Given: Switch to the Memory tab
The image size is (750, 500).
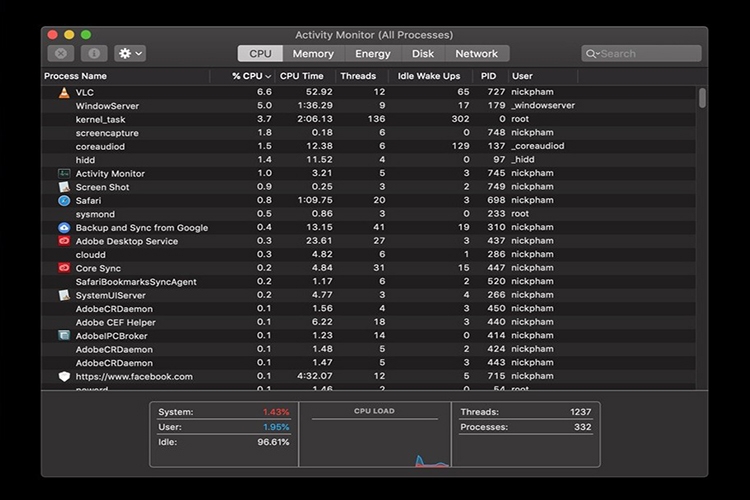Looking at the screenshot, I should coord(313,54).
